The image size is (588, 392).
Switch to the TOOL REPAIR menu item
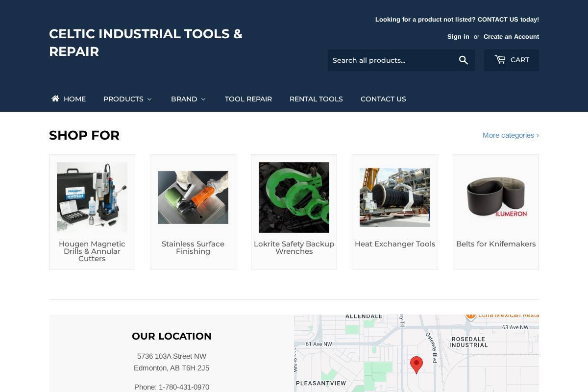coord(248,99)
